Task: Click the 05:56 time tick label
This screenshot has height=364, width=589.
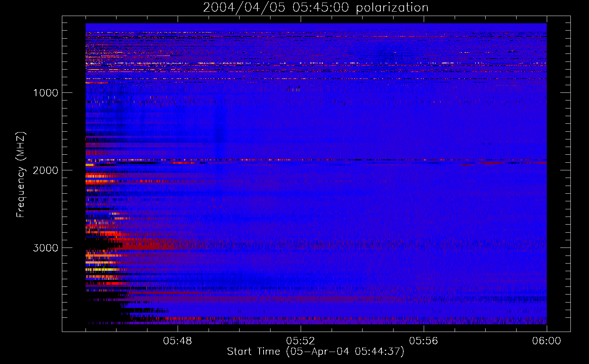Action: tap(424, 341)
